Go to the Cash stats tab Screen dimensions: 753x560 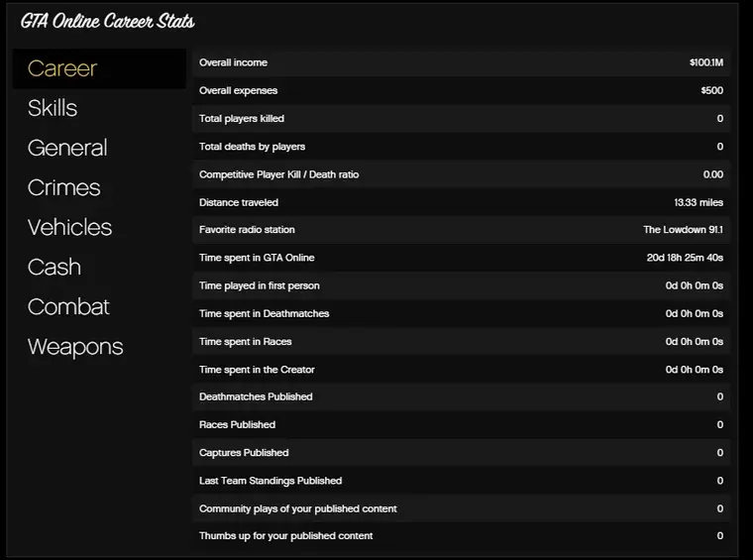pos(54,267)
